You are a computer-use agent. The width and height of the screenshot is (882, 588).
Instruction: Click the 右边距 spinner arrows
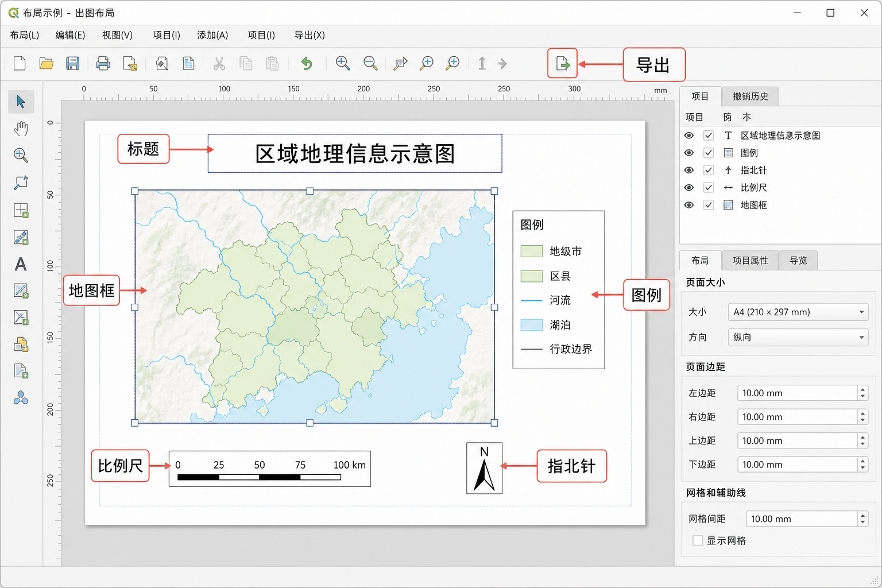862,417
